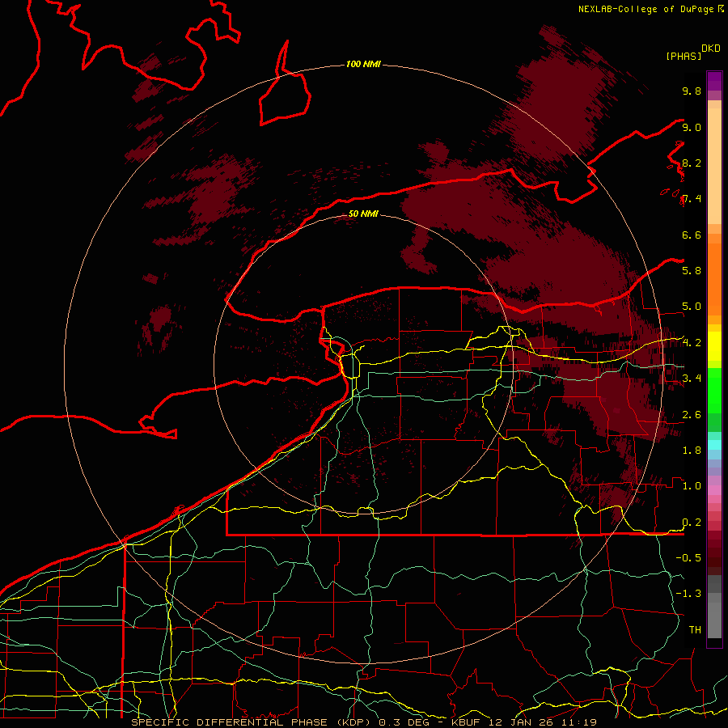728x728 pixels.
Task: Click the 6.6 scale value
Action: 692,235
